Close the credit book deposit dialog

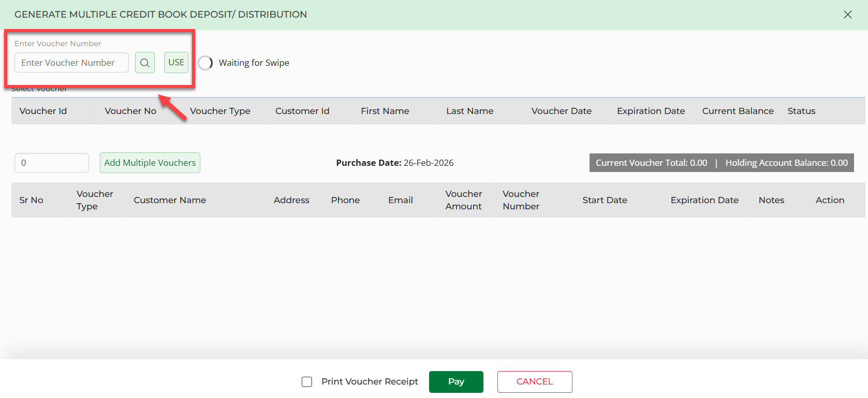pos(847,15)
